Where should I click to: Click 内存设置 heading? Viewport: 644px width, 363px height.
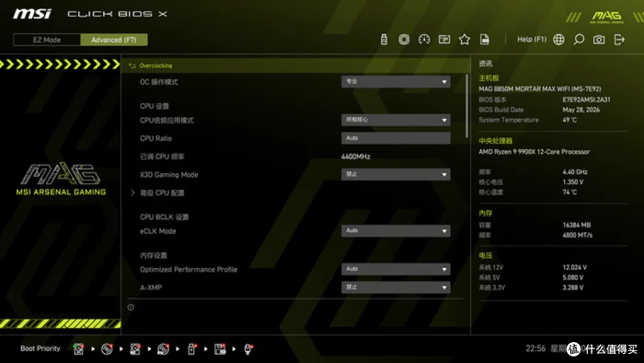point(153,256)
